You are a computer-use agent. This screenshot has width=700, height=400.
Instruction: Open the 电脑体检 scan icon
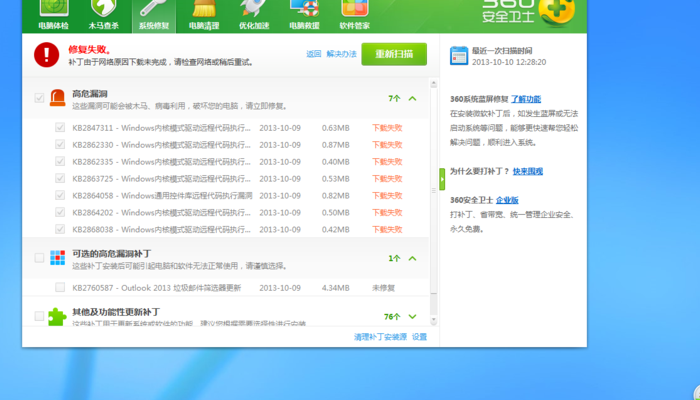click(x=54, y=9)
